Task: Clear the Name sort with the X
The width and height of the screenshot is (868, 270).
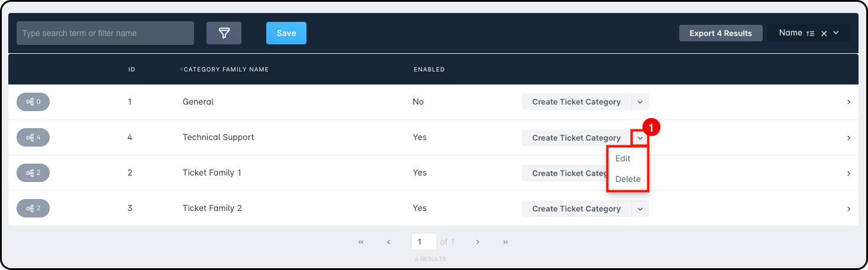Action: pyautogui.click(x=824, y=34)
